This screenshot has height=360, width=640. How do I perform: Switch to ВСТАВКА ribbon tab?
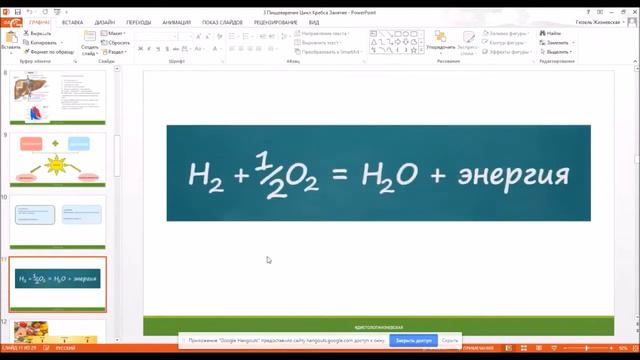coord(72,22)
